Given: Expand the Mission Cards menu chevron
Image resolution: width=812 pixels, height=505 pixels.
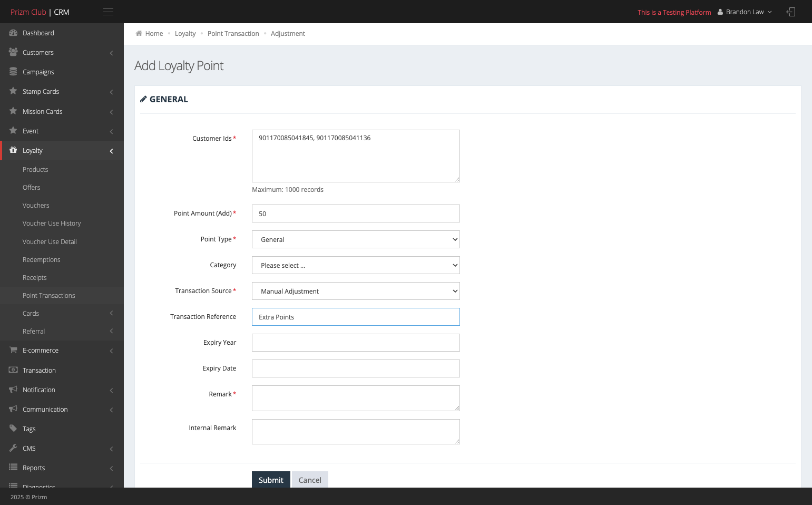Looking at the screenshot, I should [x=111, y=112].
